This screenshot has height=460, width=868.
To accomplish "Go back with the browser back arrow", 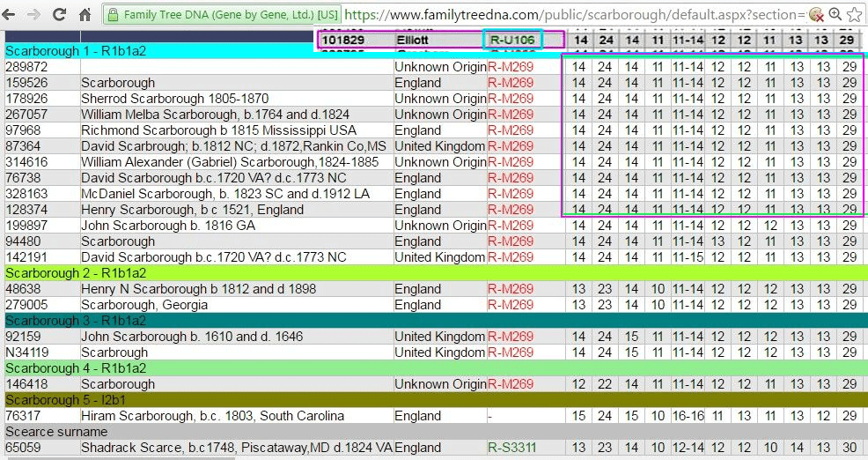I will (8, 14).
